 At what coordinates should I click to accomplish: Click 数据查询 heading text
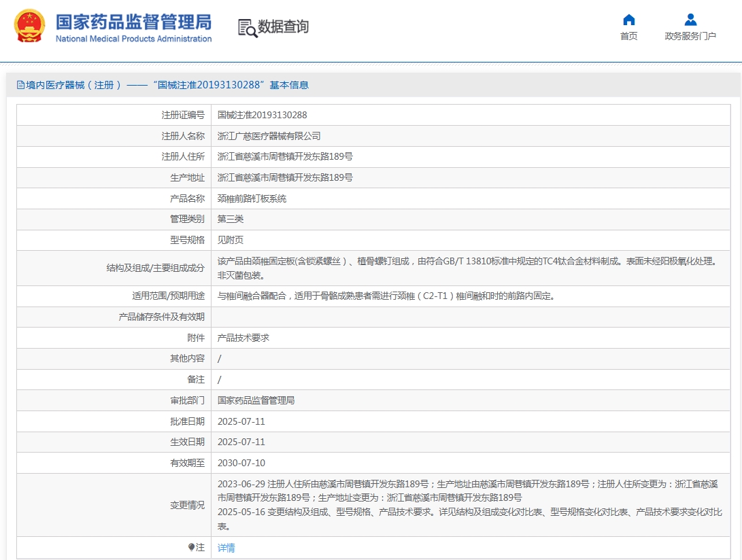pyautogui.click(x=283, y=27)
